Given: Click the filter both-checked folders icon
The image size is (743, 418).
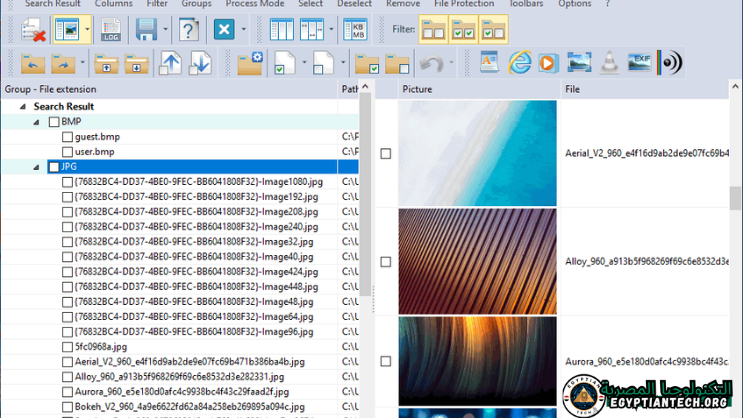Looking at the screenshot, I should pos(463,29).
